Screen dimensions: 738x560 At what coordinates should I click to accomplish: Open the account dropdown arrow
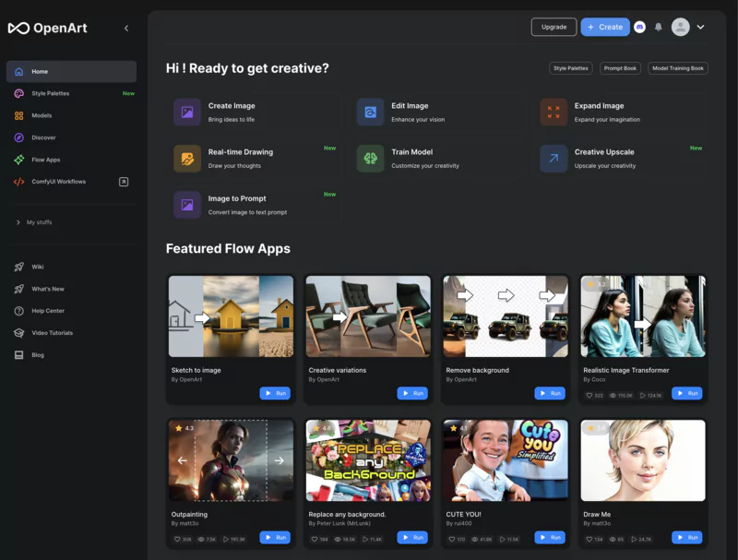pos(700,27)
